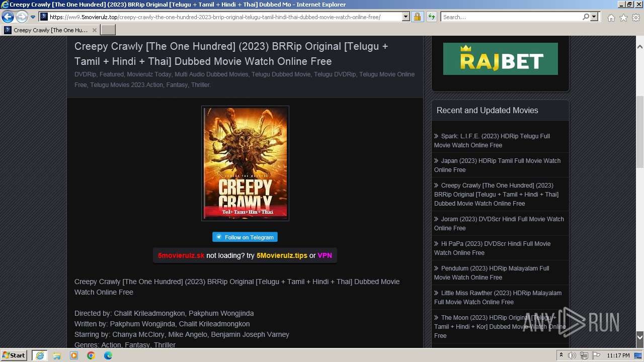Click the browser Back button
The height and width of the screenshot is (362, 644).
coord(8,17)
